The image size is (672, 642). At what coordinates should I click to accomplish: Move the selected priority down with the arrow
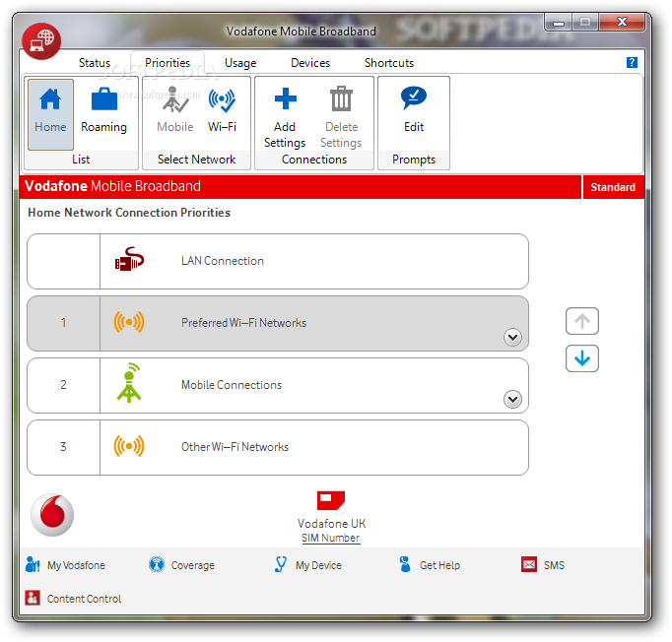tap(581, 358)
